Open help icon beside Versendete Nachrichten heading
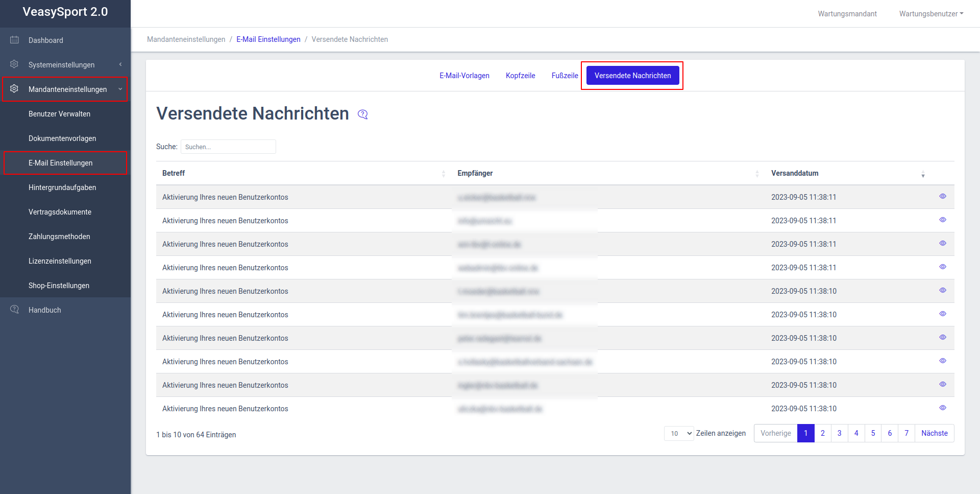 (x=362, y=114)
